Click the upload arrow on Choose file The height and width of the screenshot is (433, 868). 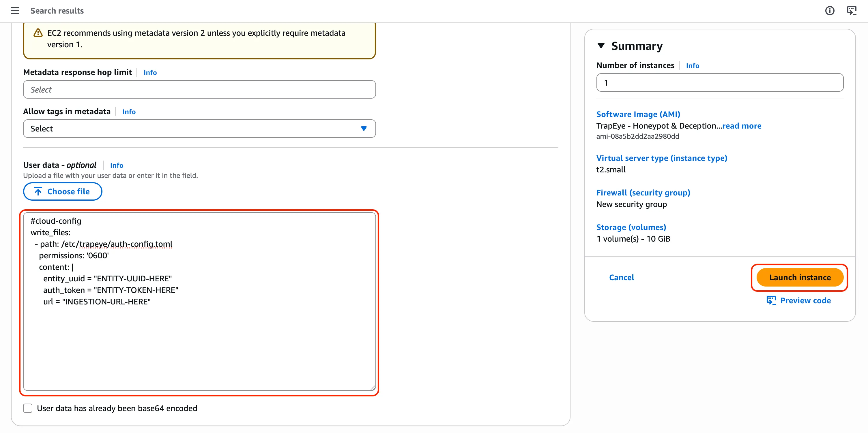pos(38,192)
